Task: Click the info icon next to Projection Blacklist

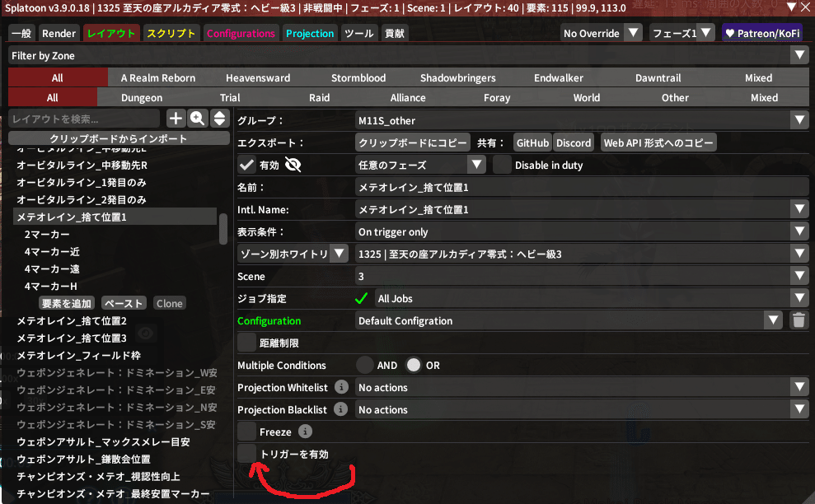Action: (x=341, y=409)
